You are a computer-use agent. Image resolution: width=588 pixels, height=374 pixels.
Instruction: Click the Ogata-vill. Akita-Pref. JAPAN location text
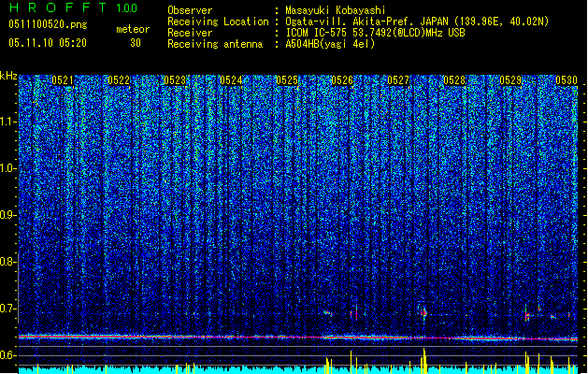[x=417, y=22]
